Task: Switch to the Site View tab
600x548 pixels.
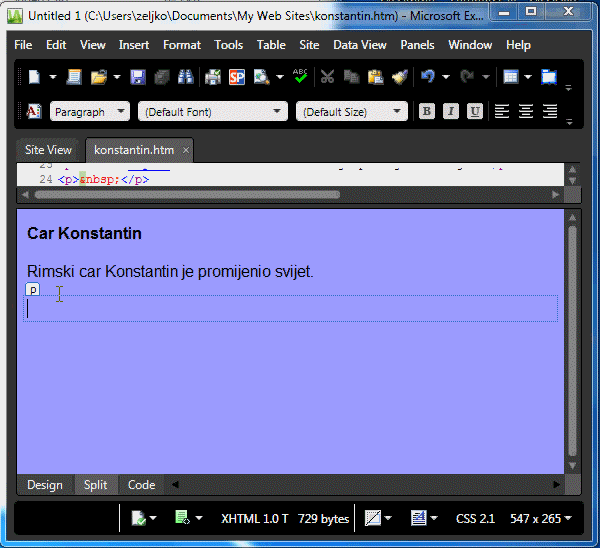Action: click(x=48, y=150)
